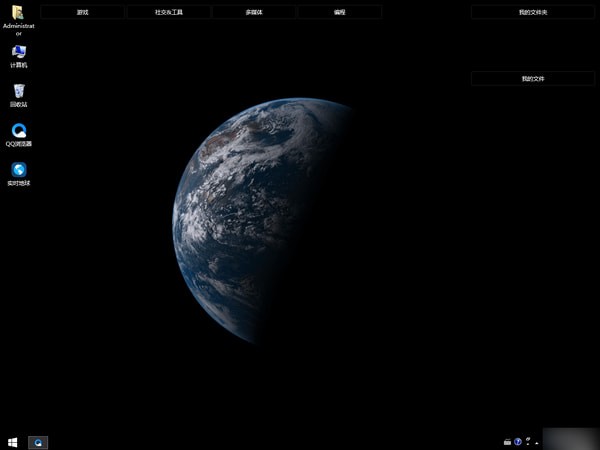Launch QQ浏览器 from the desktop

coord(18,131)
